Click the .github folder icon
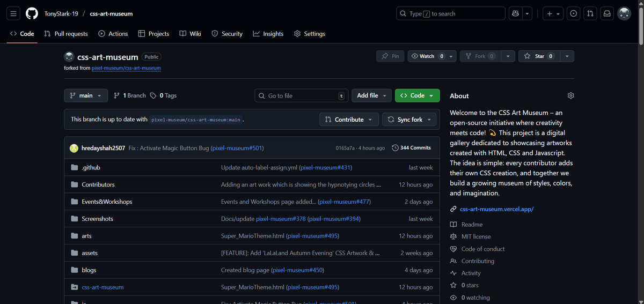 [x=75, y=167]
